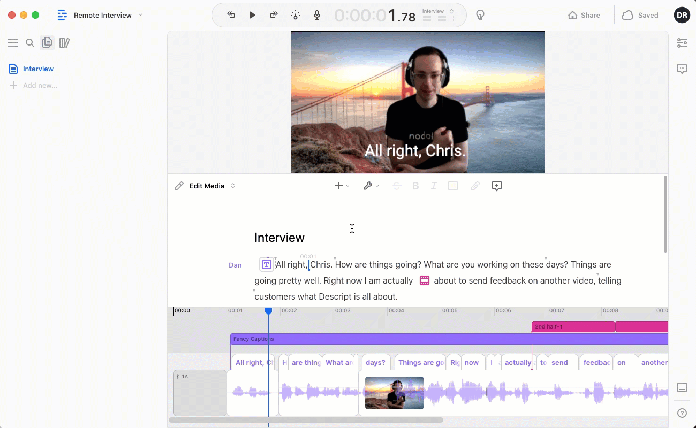Image resolution: width=696 pixels, height=428 pixels.
Task: Click the "send" timeline word
Action: pyautogui.click(x=560, y=363)
